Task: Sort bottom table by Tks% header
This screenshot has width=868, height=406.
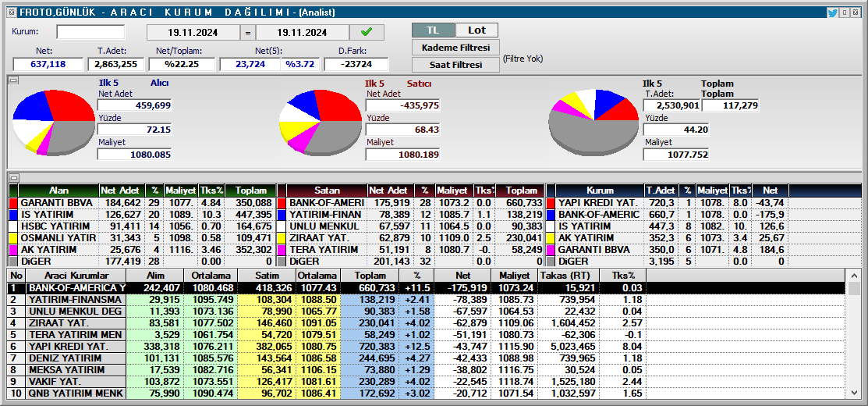Action: 623,276
